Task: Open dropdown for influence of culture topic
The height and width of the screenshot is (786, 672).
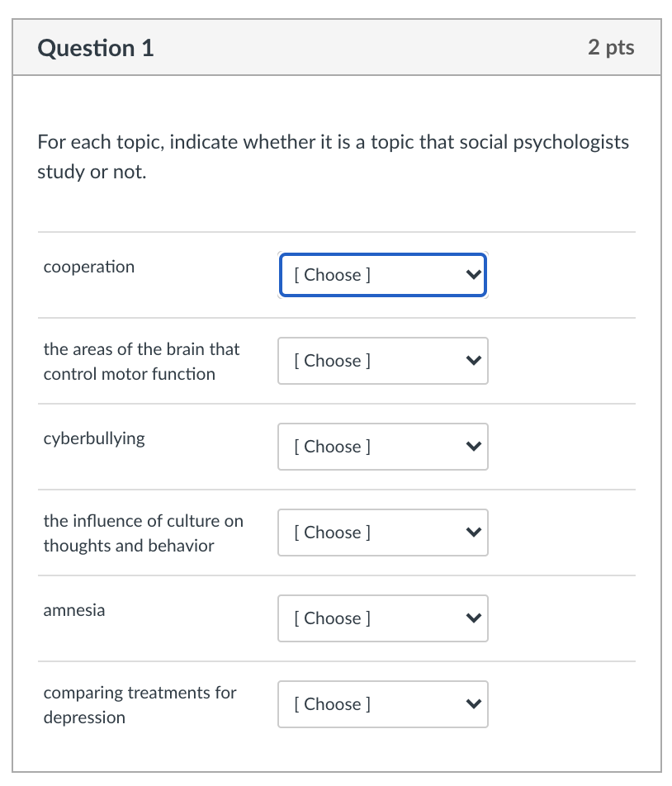Action: click(382, 533)
